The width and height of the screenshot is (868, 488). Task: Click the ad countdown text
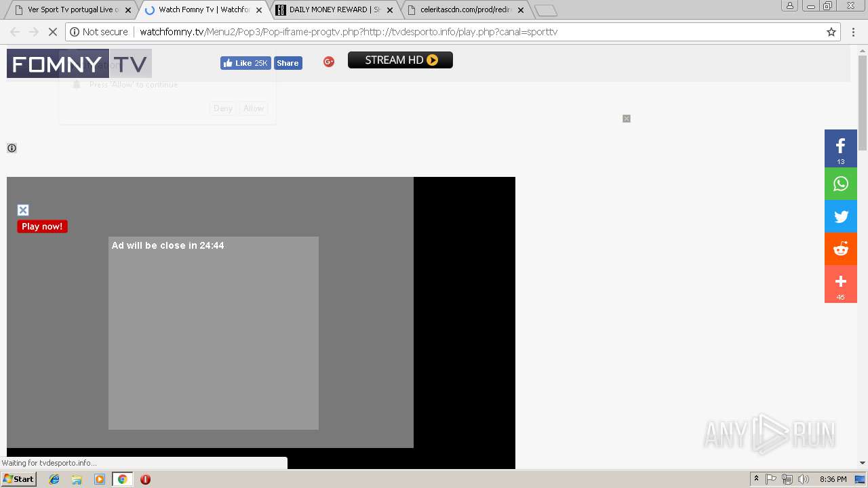click(167, 245)
